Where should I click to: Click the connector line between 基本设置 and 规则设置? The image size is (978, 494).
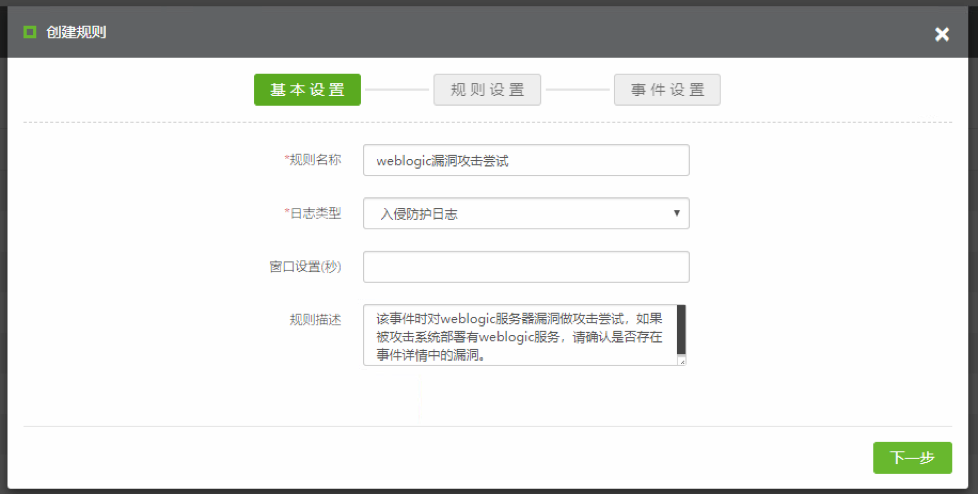click(x=397, y=90)
